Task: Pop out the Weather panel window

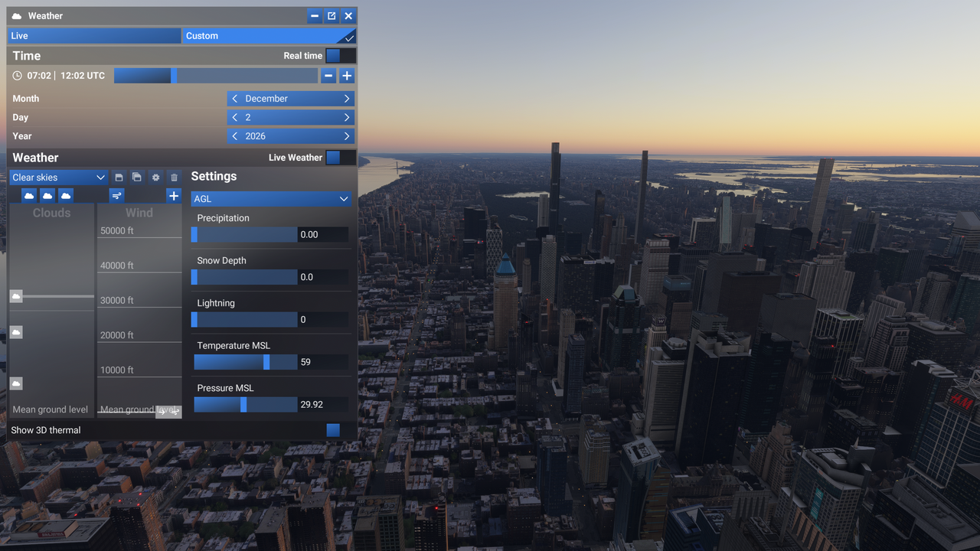Action: [x=332, y=16]
